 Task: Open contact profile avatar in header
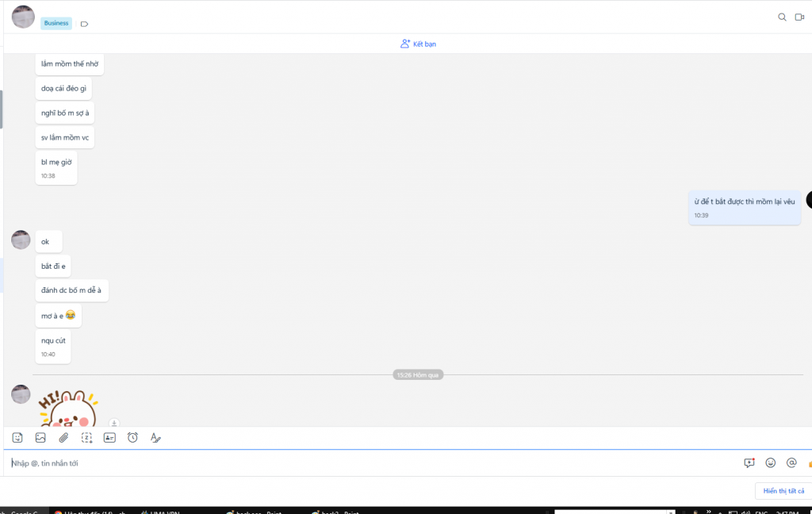click(x=23, y=17)
